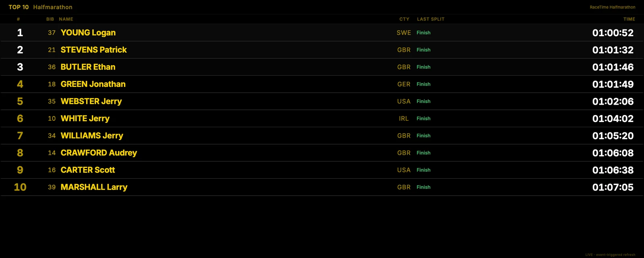
Task: Click finish time 01:07:05
Action: coord(613,187)
